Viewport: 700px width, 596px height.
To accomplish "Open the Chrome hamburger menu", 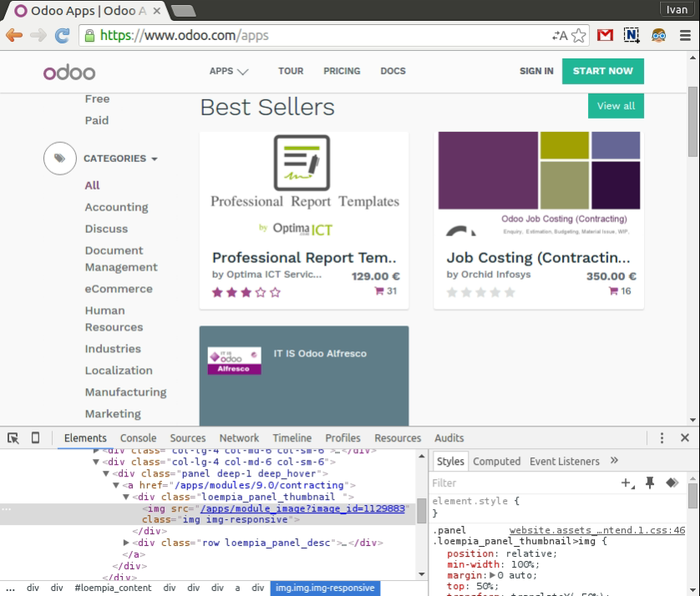I will pyautogui.click(x=685, y=35).
